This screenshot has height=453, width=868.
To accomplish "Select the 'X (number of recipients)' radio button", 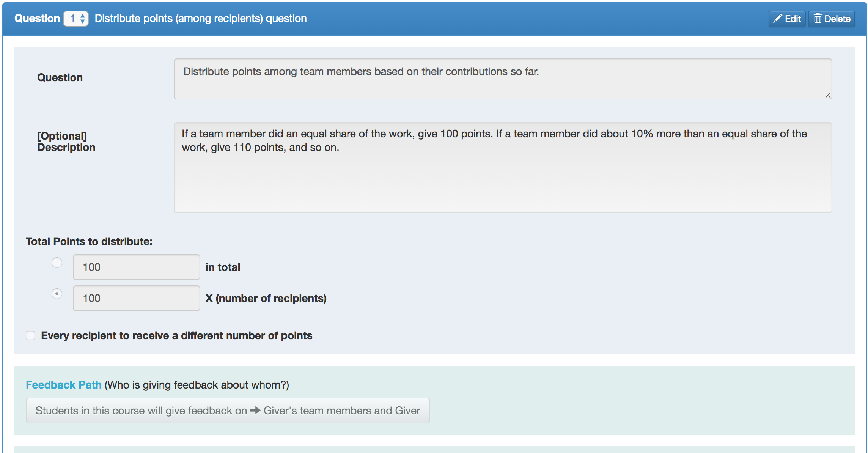I will pyautogui.click(x=57, y=293).
